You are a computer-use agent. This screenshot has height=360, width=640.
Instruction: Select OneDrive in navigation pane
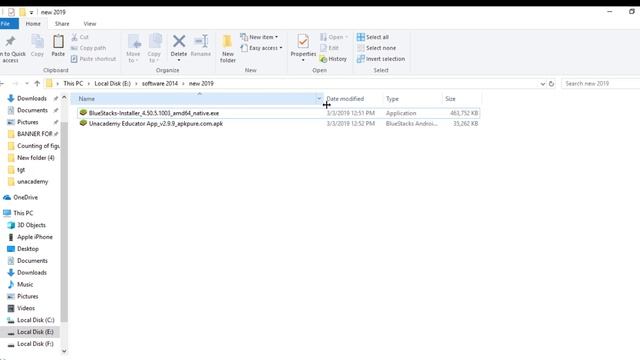(25, 197)
